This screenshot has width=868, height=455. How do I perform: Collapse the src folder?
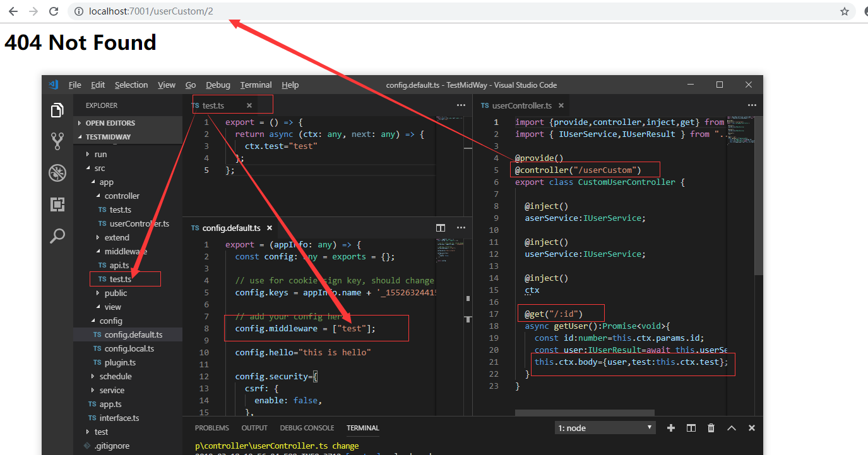[99, 168]
